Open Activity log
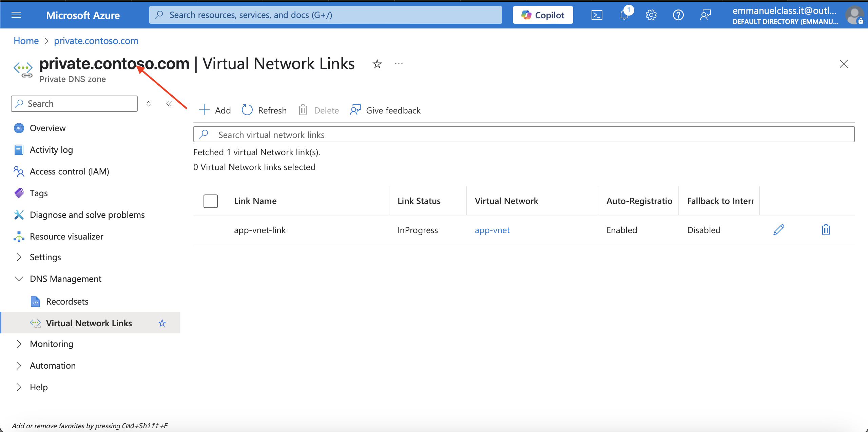The height and width of the screenshot is (432, 868). point(51,150)
